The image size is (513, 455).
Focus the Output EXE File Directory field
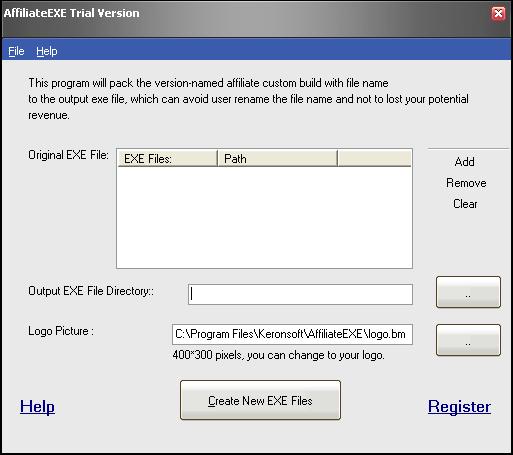tap(300, 294)
